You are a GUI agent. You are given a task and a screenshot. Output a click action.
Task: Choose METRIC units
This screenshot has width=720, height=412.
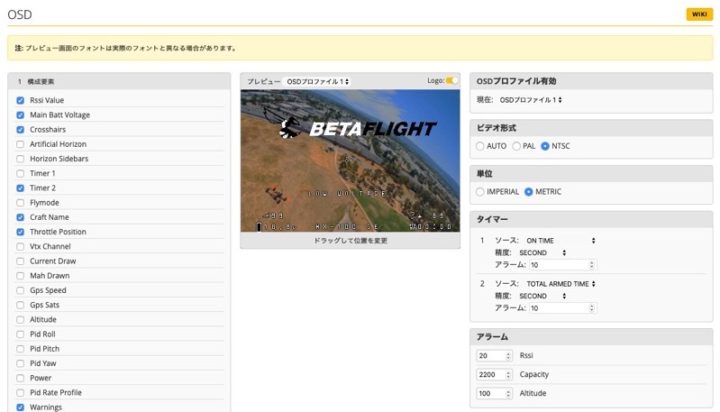[528, 191]
